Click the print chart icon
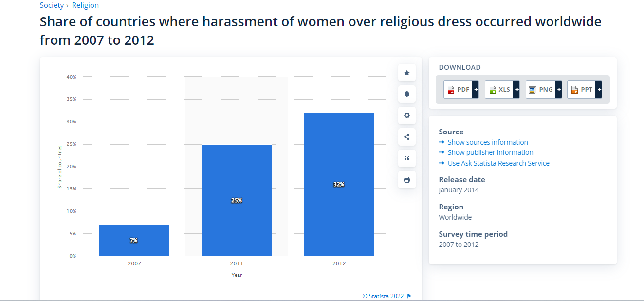This screenshot has width=644, height=301. click(407, 180)
